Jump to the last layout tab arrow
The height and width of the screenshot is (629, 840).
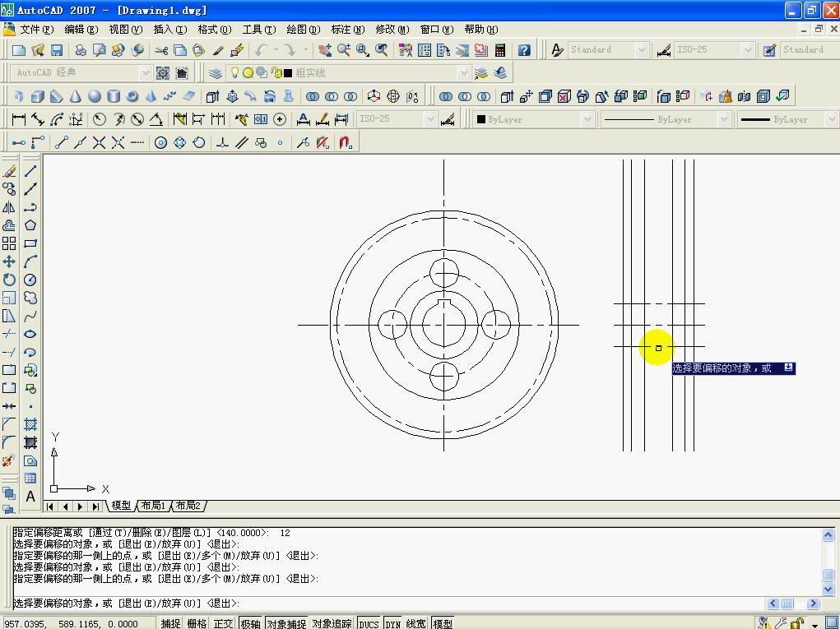point(96,506)
